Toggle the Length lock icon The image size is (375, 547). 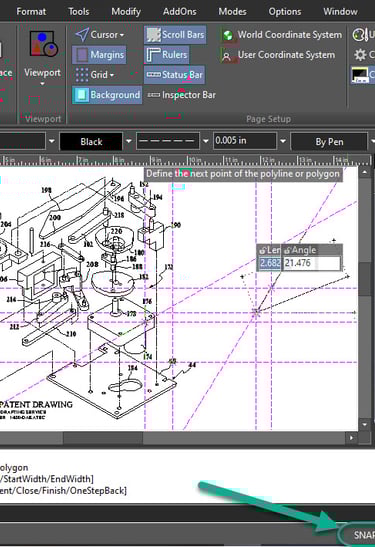263,250
